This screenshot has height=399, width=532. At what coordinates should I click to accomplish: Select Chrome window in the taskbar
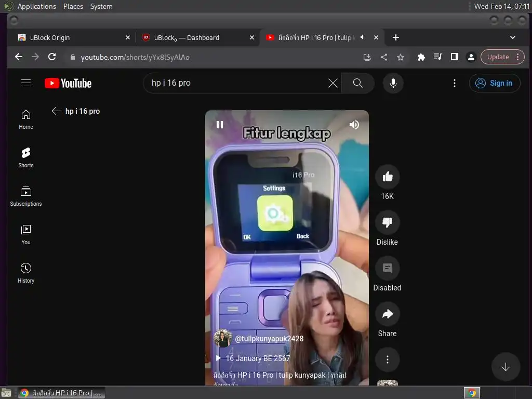tap(61, 393)
